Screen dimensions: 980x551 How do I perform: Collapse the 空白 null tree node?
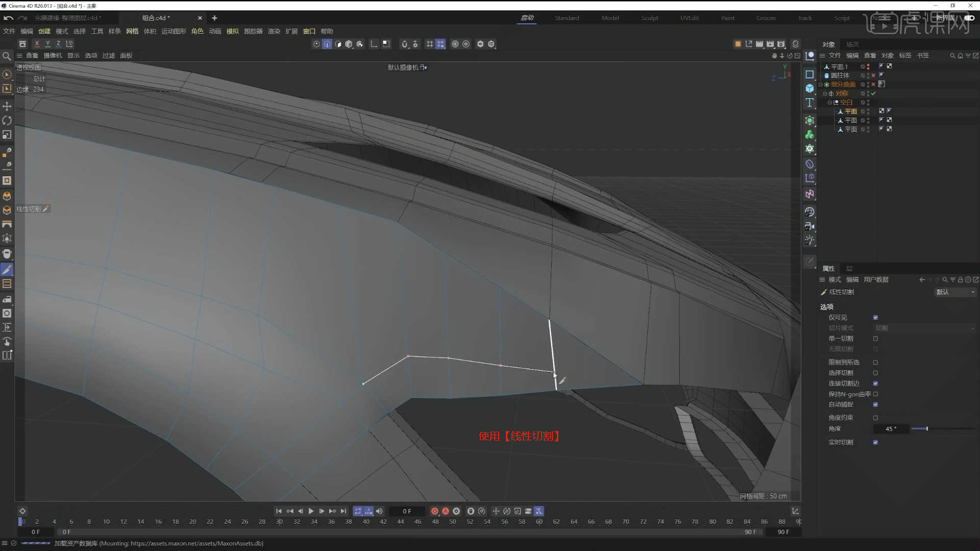tap(829, 103)
